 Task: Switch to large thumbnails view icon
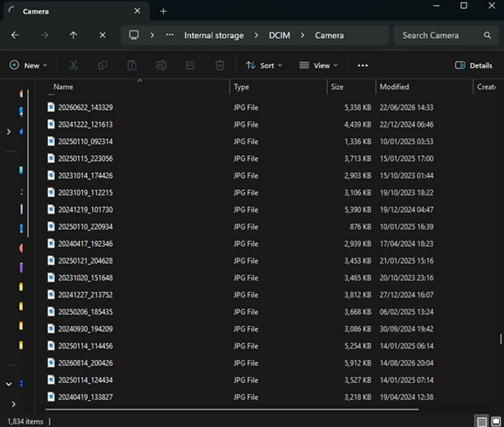(496, 421)
